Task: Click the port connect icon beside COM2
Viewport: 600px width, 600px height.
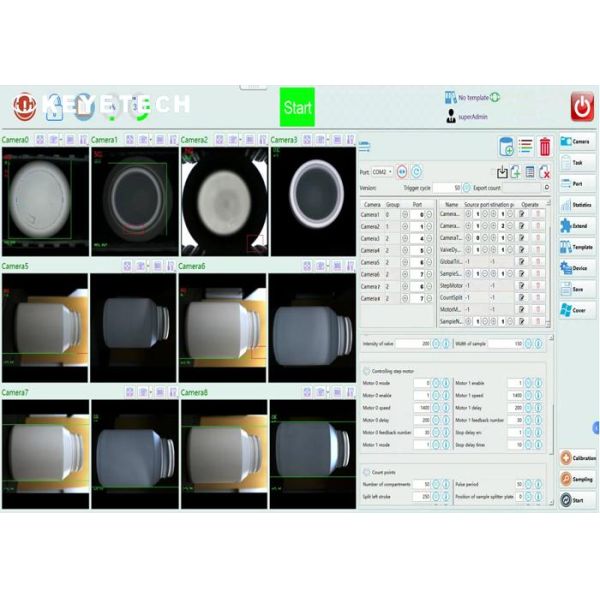Action: click(x=402, y=171)
